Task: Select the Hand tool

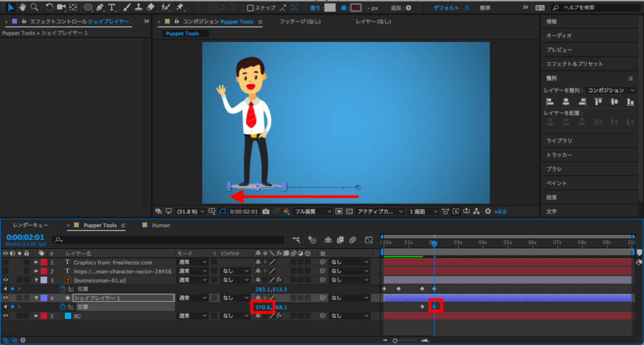Action: (22, 8)
